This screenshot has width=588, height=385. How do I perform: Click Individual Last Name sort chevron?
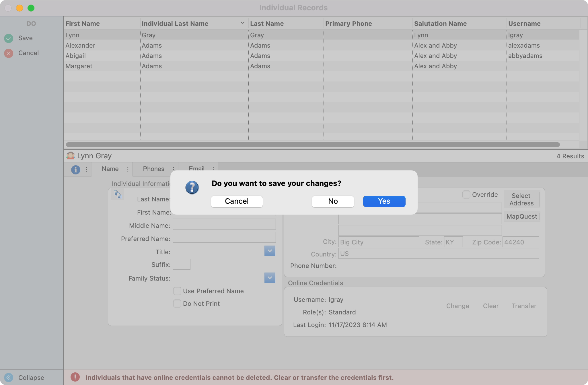242,23
